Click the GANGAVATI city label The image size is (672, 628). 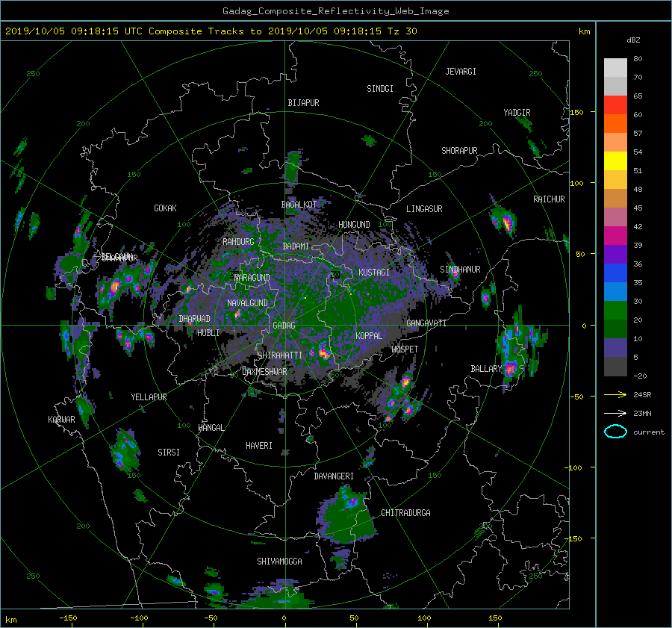point(426,323)
